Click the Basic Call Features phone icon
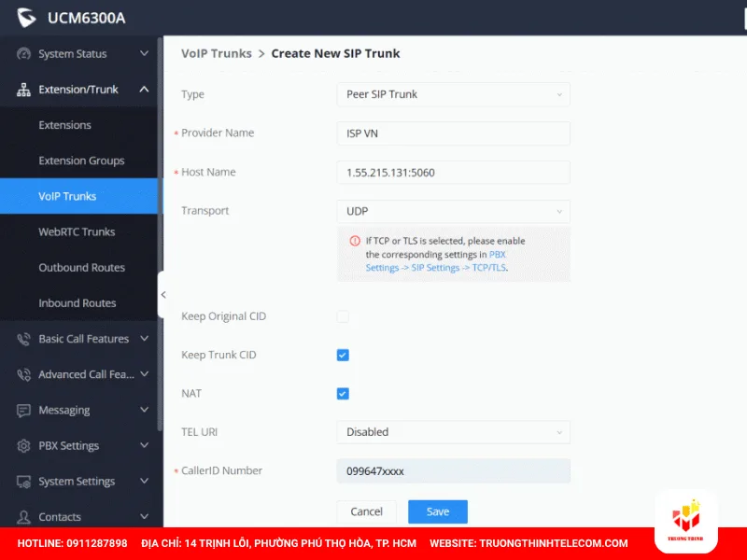This screenshot has height=560, width=747. (23, 339)
